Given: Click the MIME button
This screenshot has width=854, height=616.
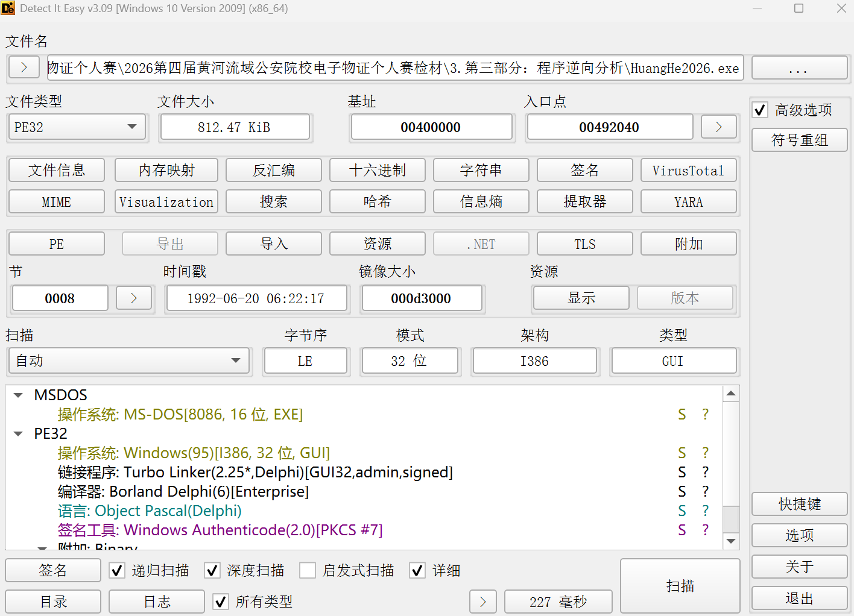Looking at the screenshot, I should coord(57,201).
